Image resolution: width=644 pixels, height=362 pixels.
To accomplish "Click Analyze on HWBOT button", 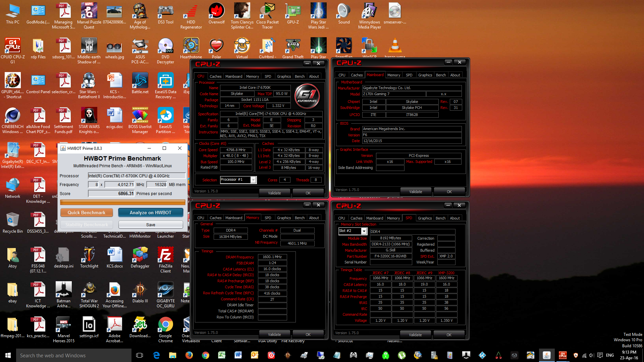I will (151, 213).
